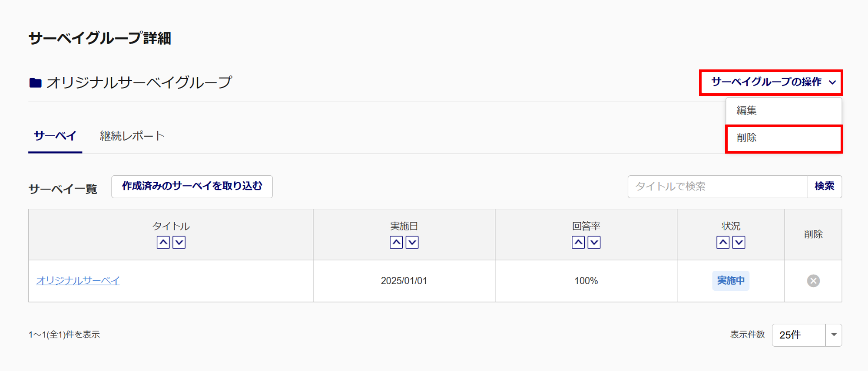Viewport: 868px width, 371px height.
Task: Open the サーベイグループの操作 dropdown
Action: point(771,82)
